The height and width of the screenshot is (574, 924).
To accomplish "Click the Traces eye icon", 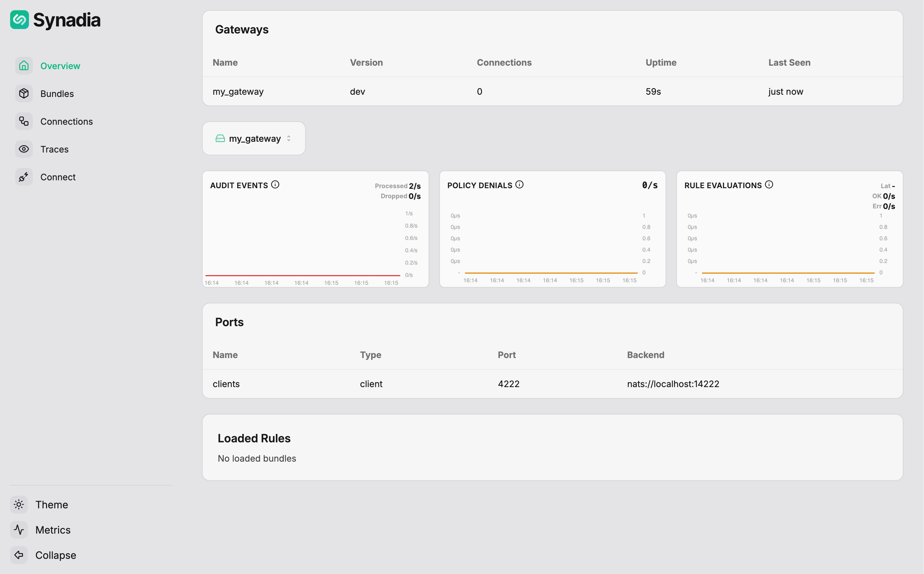I will coord(24,149).
